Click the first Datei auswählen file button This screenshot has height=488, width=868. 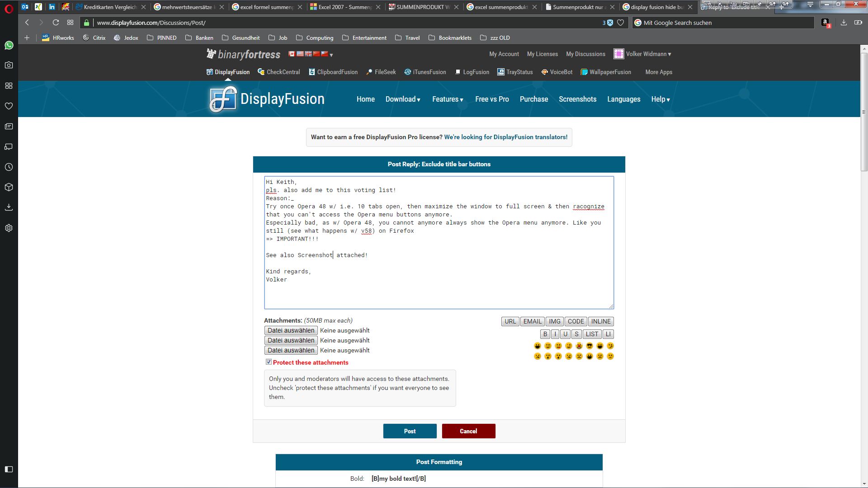tap(291, 330)
